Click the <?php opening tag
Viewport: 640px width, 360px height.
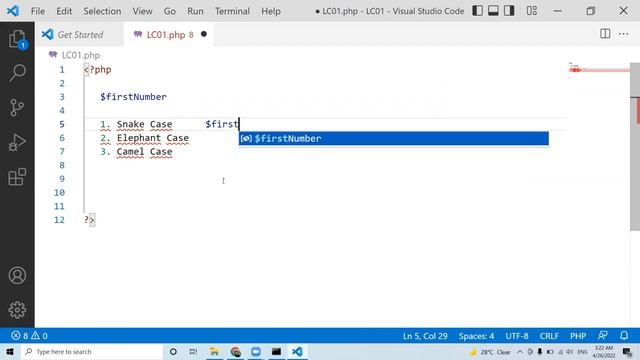98,70
